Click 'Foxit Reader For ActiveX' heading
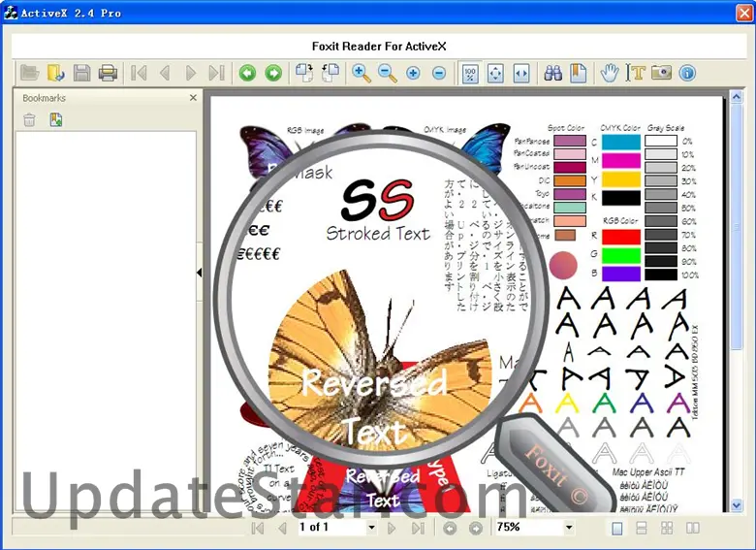Screen dimensions: 756x550 [x=379, y=47]
